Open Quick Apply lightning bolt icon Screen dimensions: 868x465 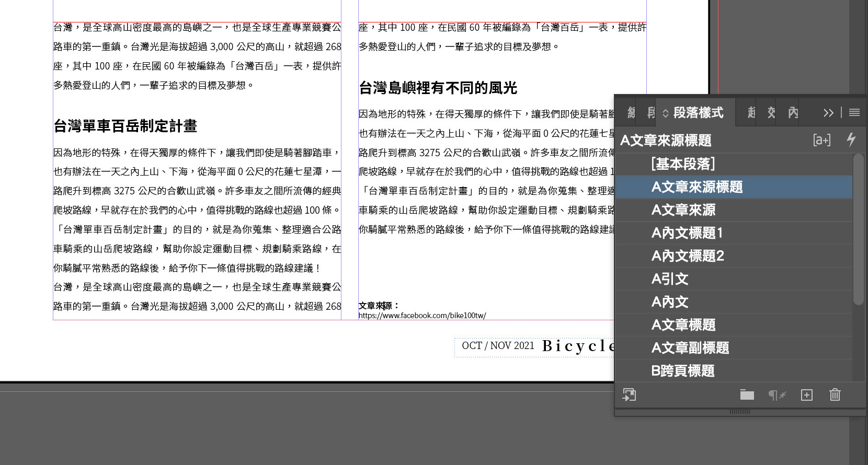coord(851,140)
